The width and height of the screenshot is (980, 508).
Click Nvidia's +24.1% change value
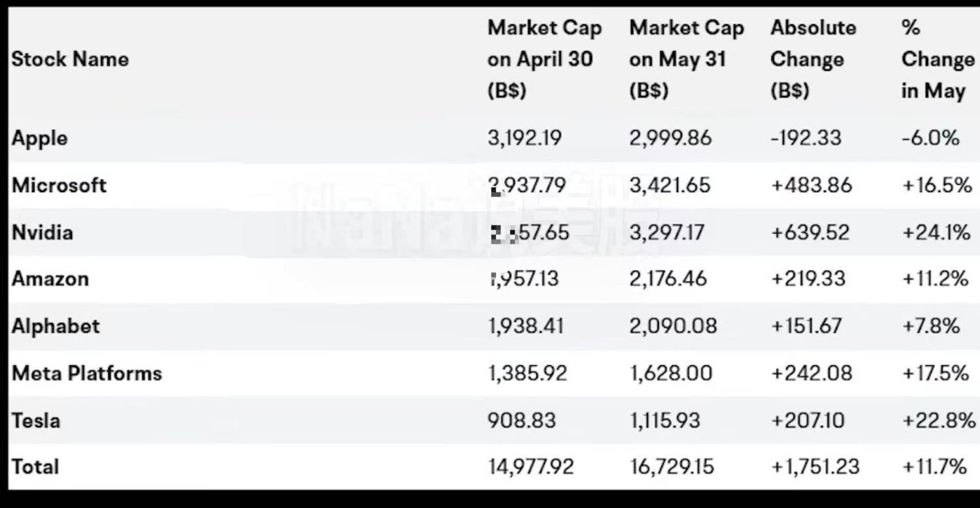pos(936,233)
